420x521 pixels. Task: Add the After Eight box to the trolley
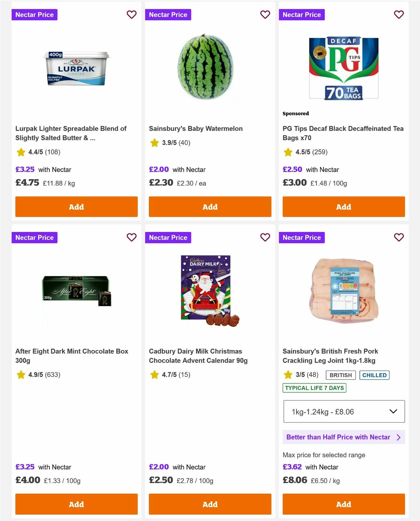[76, 505]
